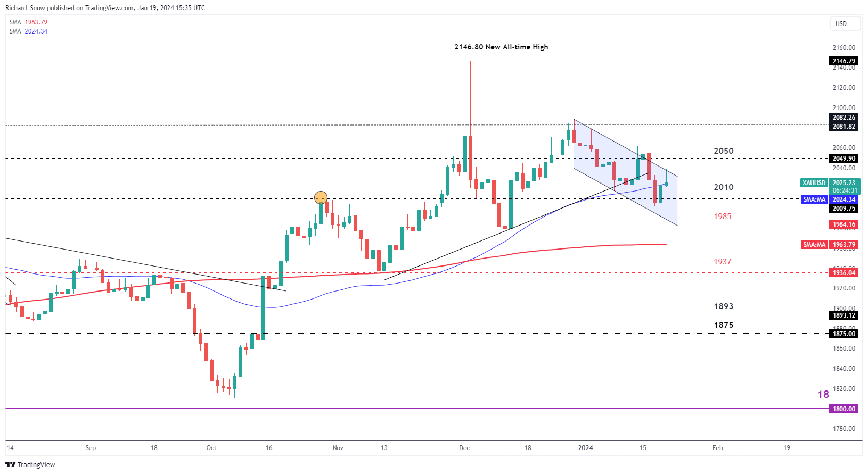Click the 1893.12 price axis label
This screenshot has width=868, height=474.
[x=844, y=315]
